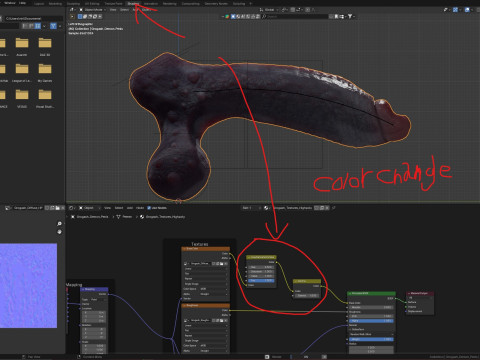The width and height of the screenshot is (480, 360).
Task: Open the image editor type selector
Action: (8, 208)
